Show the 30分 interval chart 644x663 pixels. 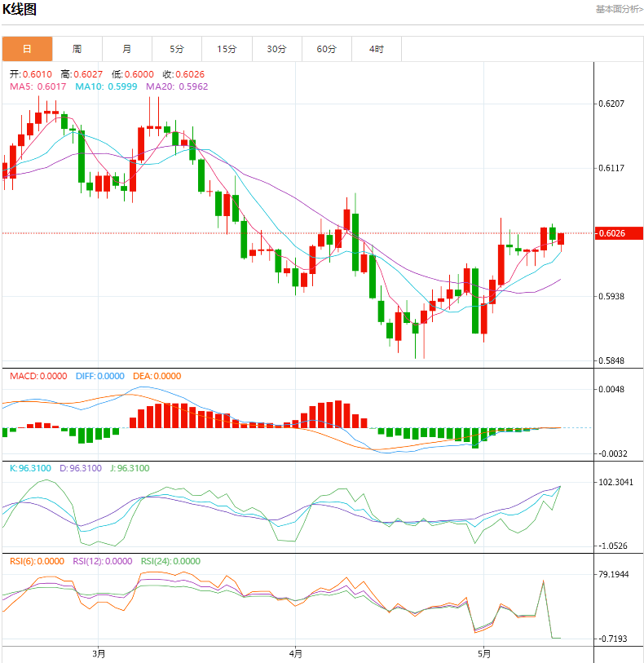(x=277, y=49)
